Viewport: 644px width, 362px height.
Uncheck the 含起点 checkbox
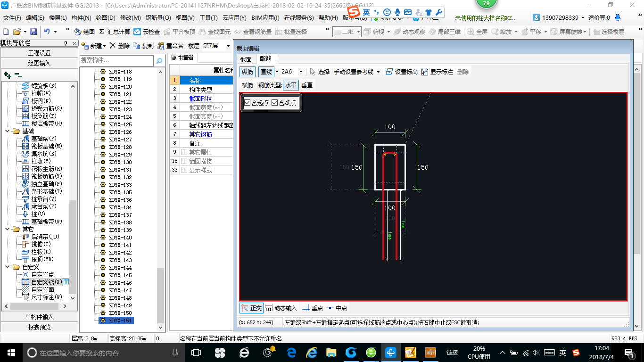[248, 103]
